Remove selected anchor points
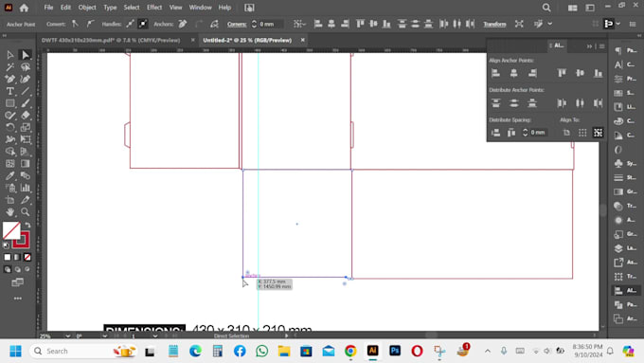Viewport: 644px width, 363px height. [183, 24]
